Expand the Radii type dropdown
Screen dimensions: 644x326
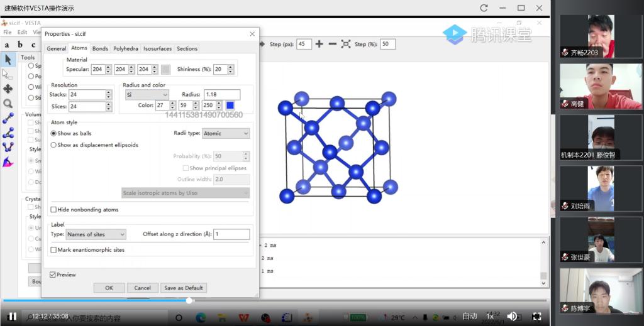(x=226, y=133)
